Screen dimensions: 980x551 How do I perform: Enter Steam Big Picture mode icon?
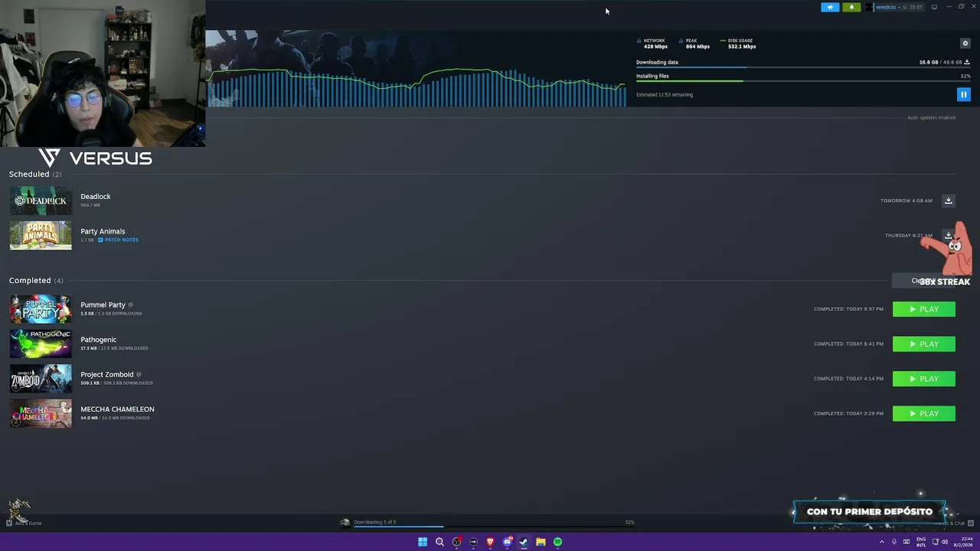pos(934,7)
